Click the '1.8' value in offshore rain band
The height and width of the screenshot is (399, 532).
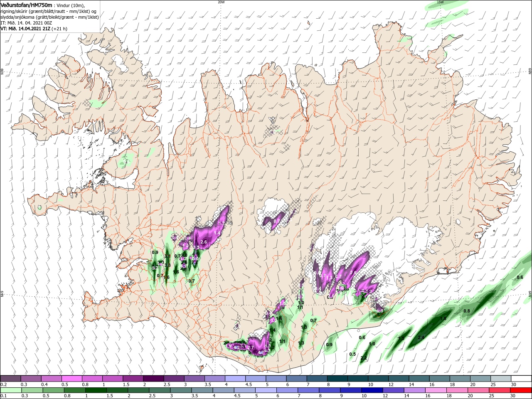click(x=443, y=318)
